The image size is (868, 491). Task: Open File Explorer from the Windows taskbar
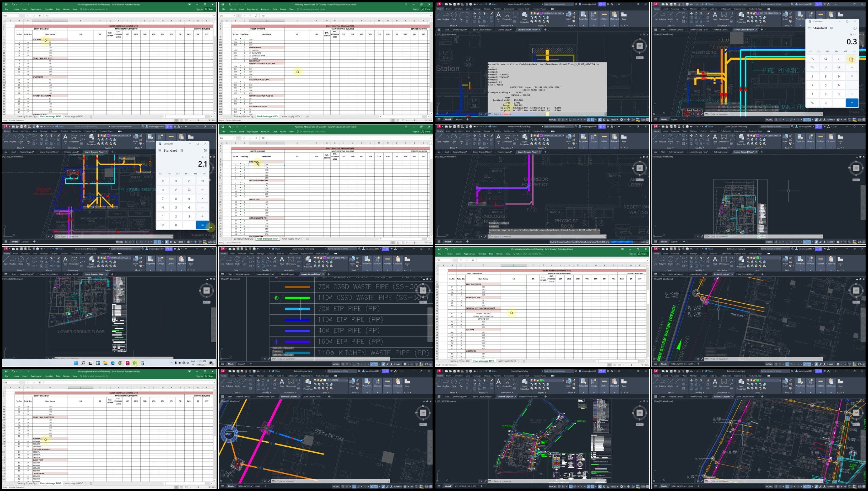pyautogui.click(x=105, y=363)
